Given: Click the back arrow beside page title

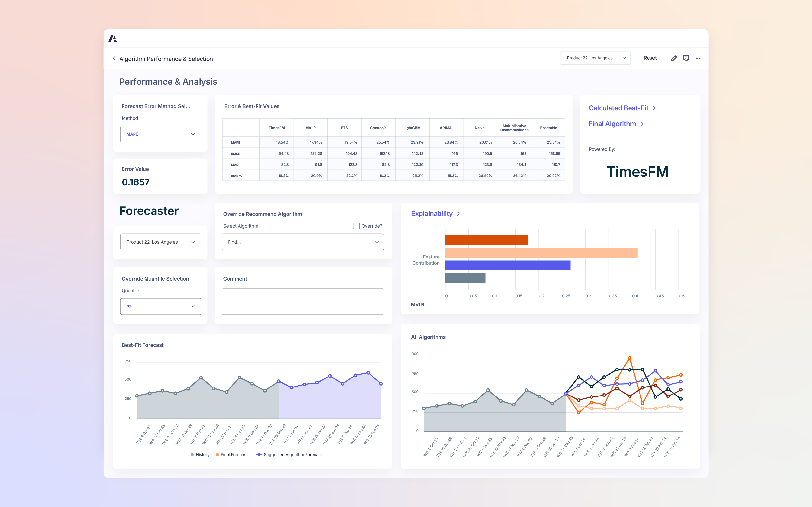Looking at the screenshot, I should pos(114,58).
